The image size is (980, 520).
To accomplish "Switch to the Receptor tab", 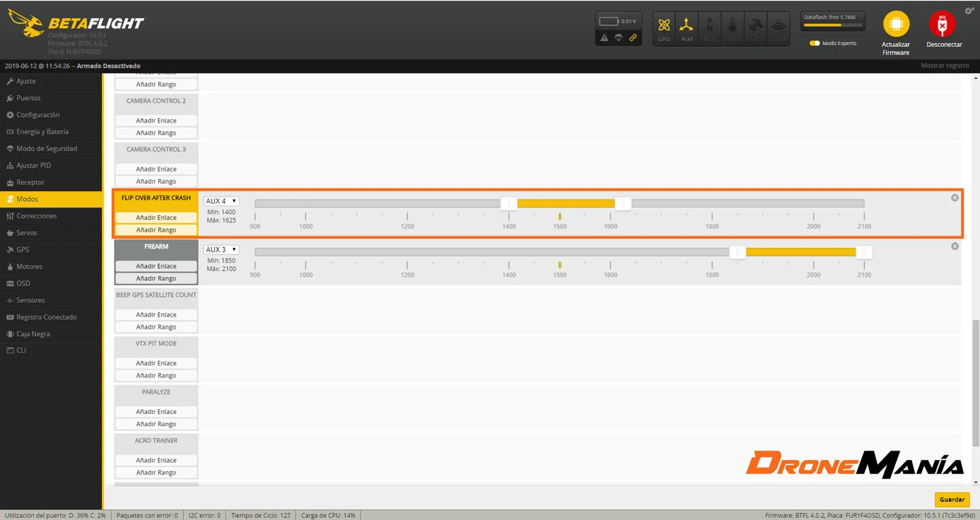I will (x=31, y=182).
